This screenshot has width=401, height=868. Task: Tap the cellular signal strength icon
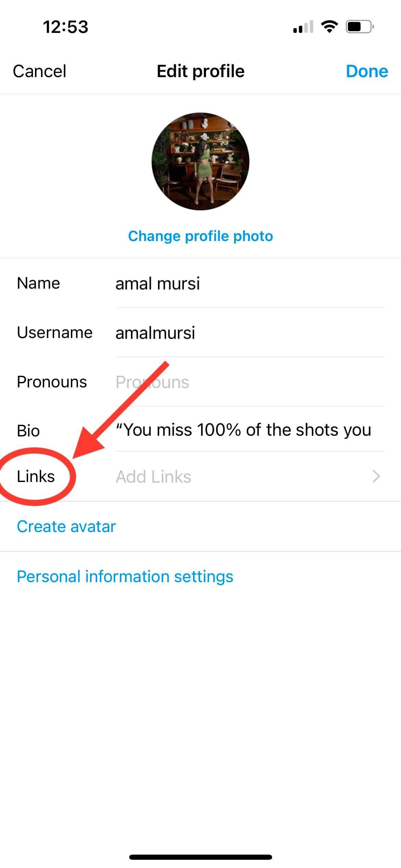(303, 27)
